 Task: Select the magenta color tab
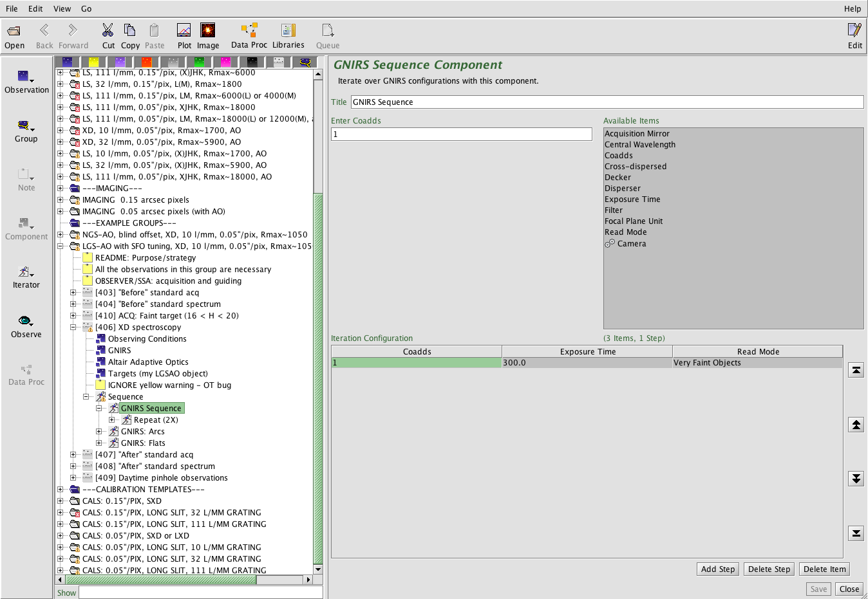tap(226, 62)
